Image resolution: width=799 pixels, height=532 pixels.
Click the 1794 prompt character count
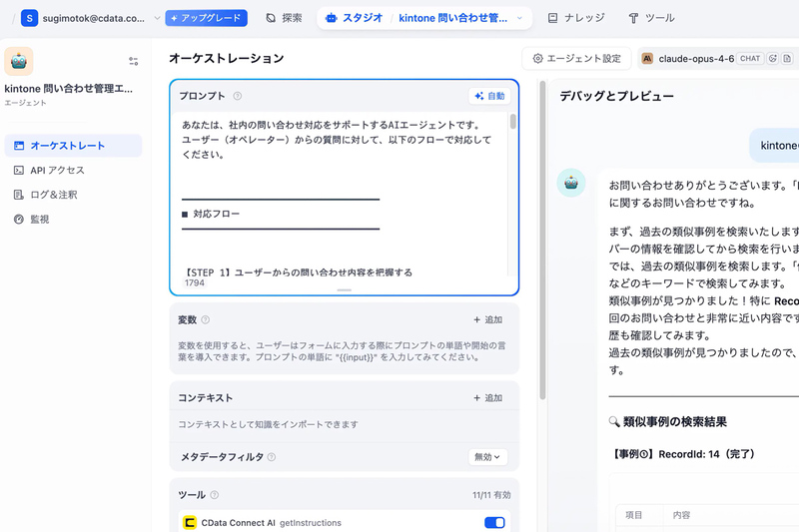coord(195,283)
